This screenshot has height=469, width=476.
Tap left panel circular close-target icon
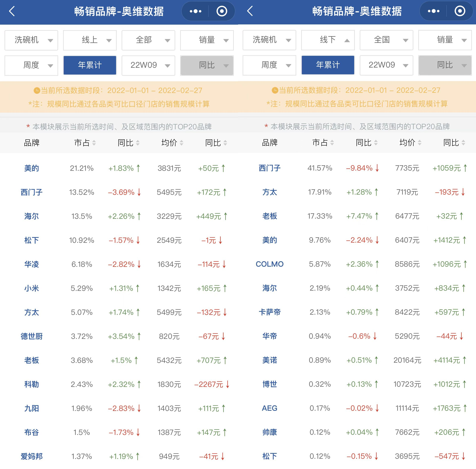tap(222, 11)
